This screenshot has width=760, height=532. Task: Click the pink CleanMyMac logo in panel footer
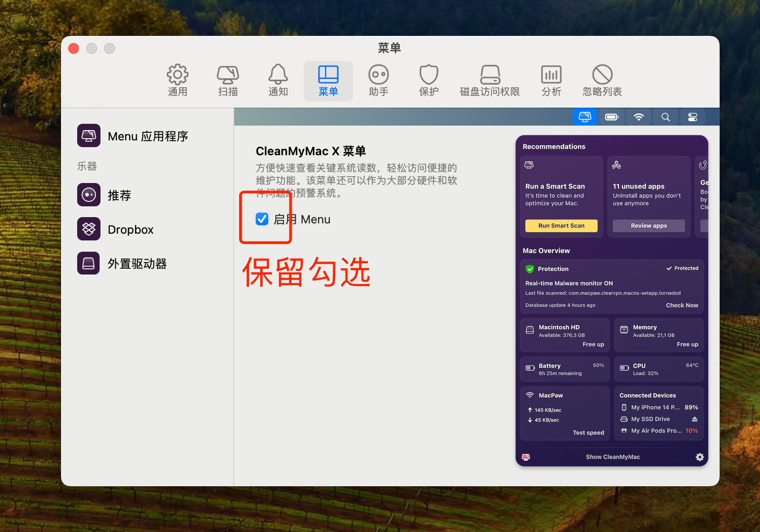(526, 457)
